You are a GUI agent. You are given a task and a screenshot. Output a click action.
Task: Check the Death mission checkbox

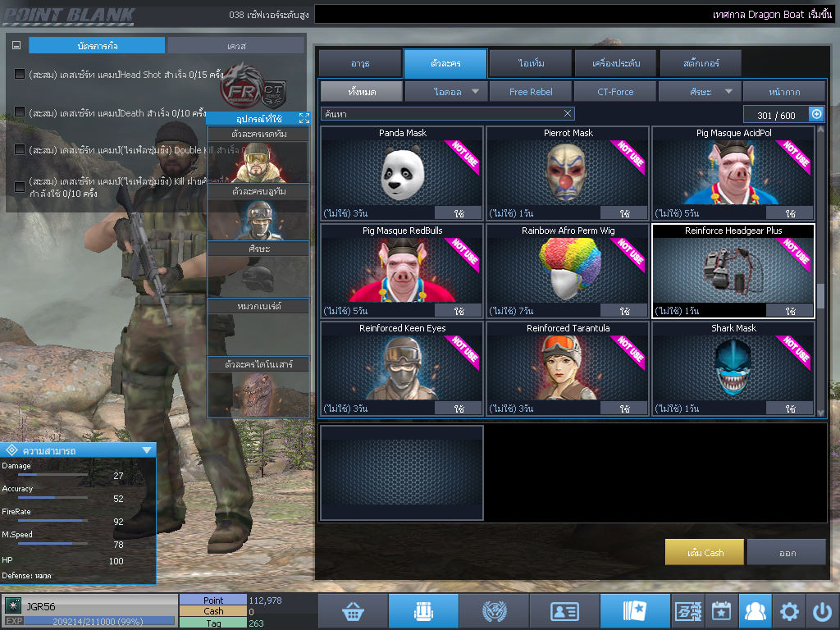[x=20, y=112]
